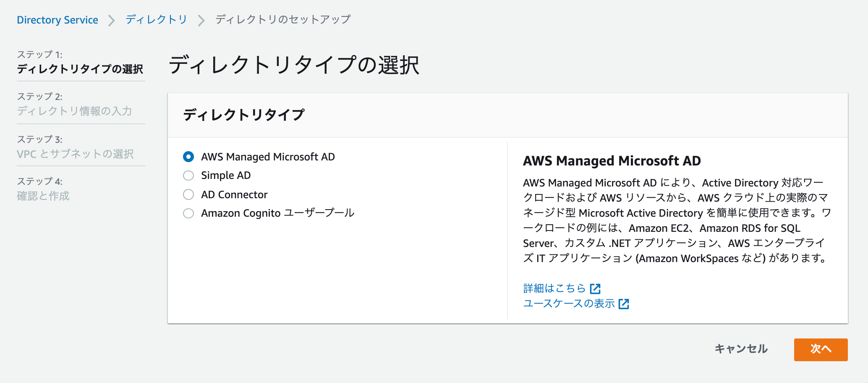
Task: Open the 詳細はこちら link
Action: point(554,289)
